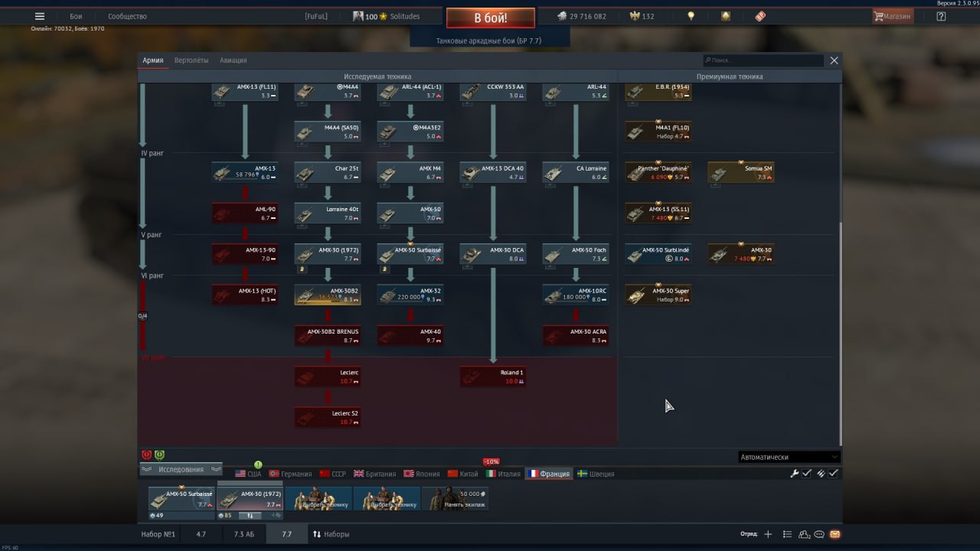Click the ammo refill stripes icon
Image resolution: width=980 pixels, height=551 pixels.
coord(820,474)
